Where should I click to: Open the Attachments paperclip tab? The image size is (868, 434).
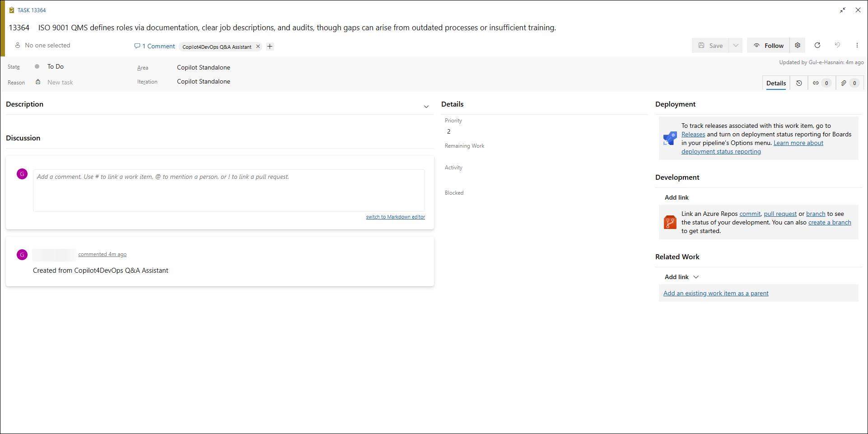coord(849,83)
